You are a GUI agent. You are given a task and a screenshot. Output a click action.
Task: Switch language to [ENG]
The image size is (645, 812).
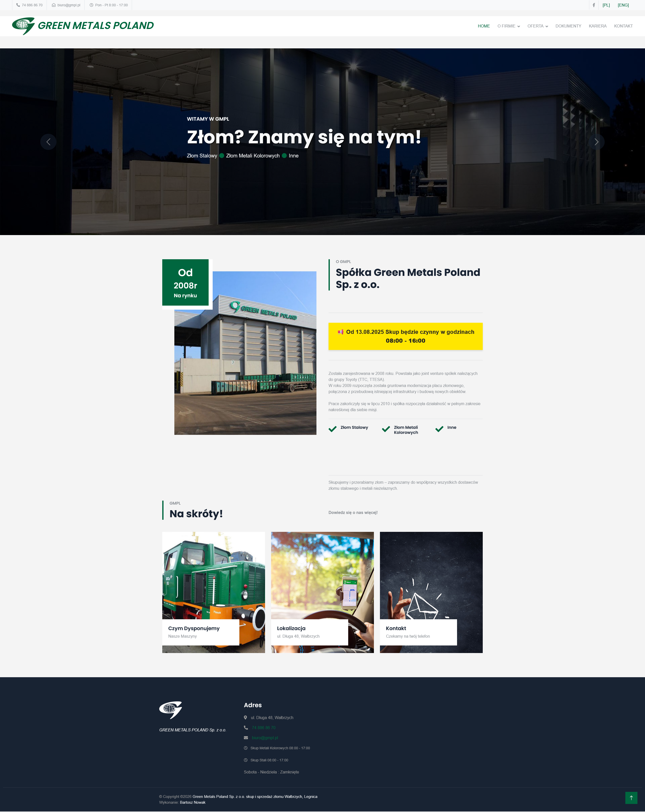pos(623,5)
